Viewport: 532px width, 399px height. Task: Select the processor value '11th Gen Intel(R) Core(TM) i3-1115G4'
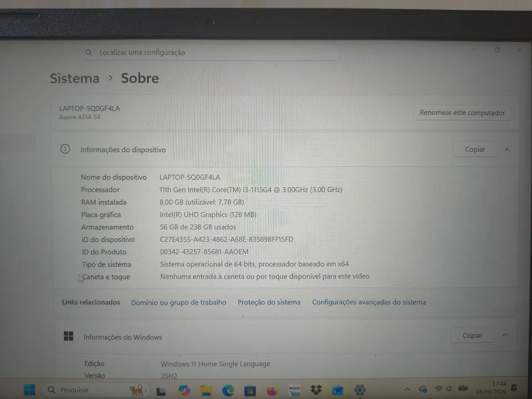(x=215, y=190)
